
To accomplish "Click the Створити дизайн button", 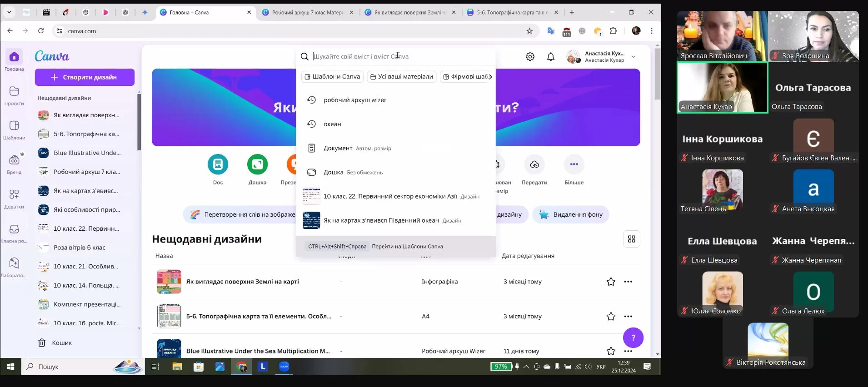I will (x=85, y=77).
